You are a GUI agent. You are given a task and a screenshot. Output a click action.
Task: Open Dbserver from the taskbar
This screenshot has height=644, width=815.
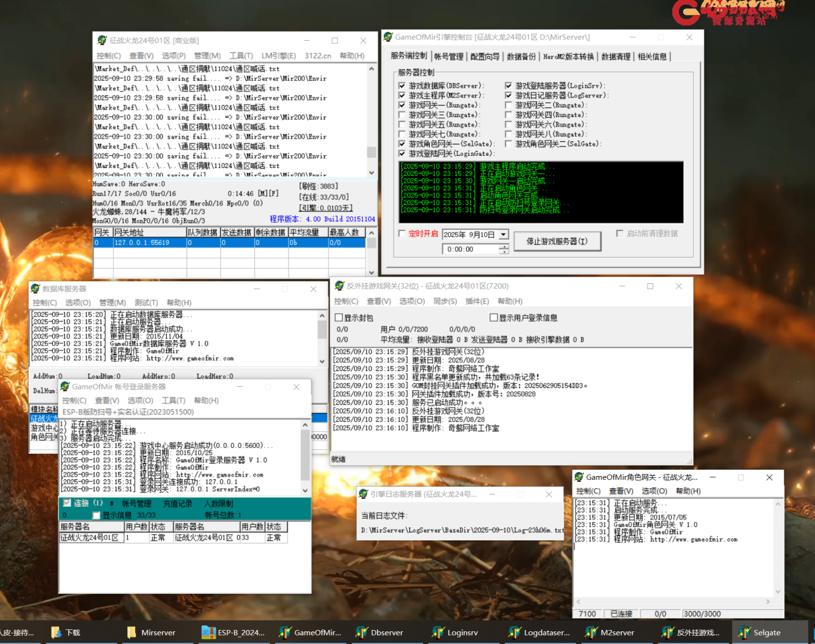tap(379, 633)
